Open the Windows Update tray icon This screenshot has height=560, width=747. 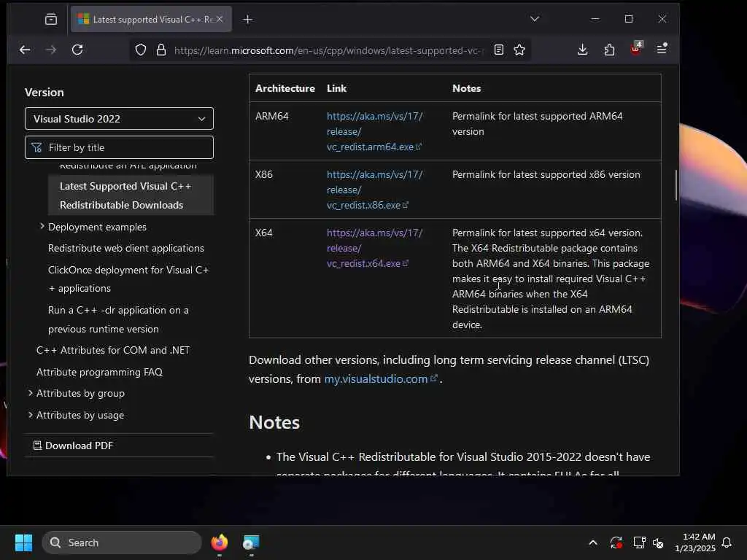(616, 542)
